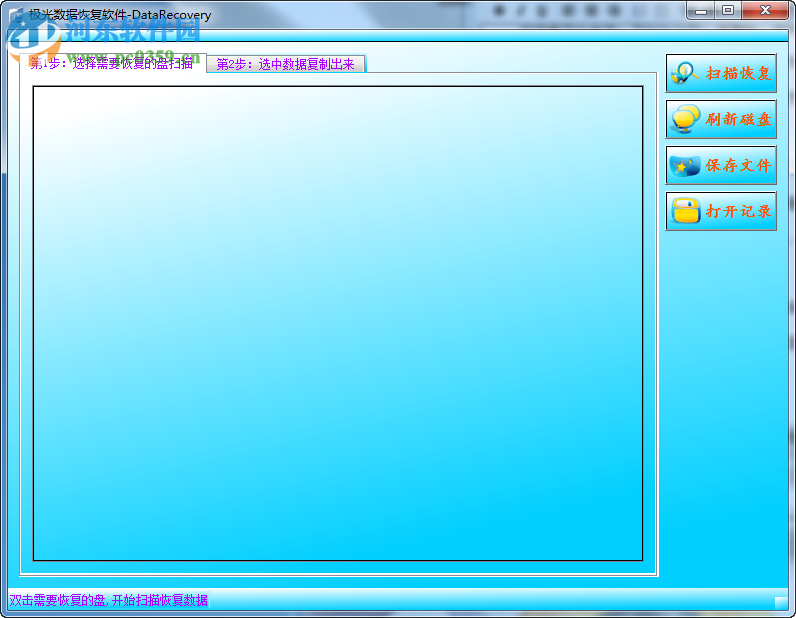The image size is (796, 618).
Task: Click the application icon in the title bar
Action: [x=17, y=15]
